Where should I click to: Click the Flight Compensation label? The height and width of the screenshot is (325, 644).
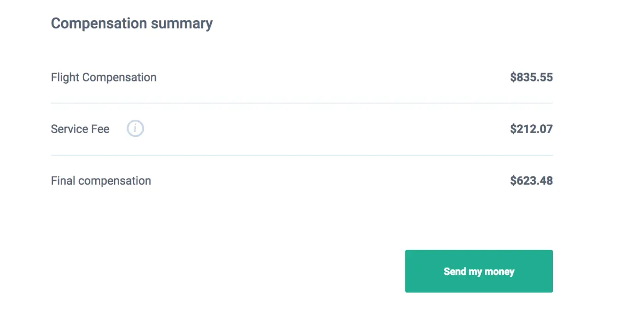pos(103,77)
